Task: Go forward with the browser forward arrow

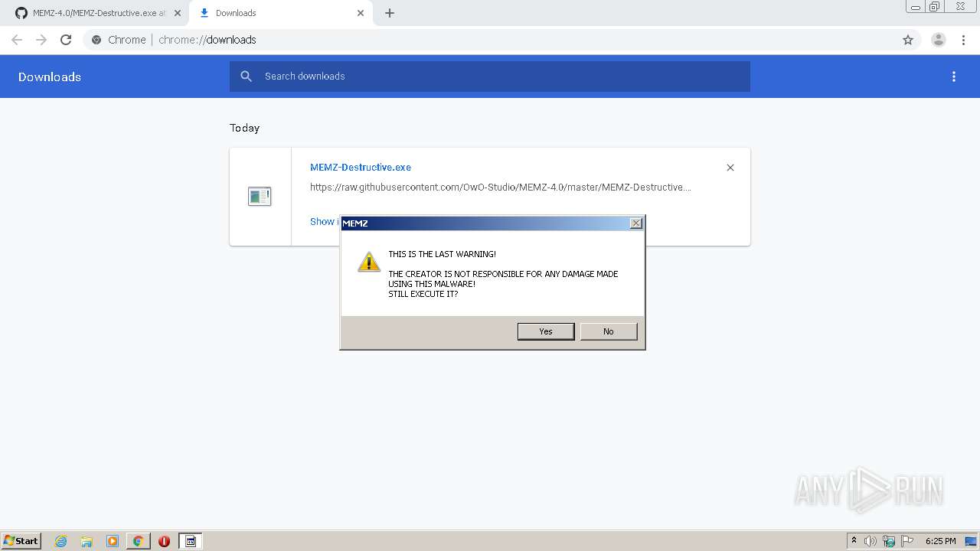Action: 41,40
